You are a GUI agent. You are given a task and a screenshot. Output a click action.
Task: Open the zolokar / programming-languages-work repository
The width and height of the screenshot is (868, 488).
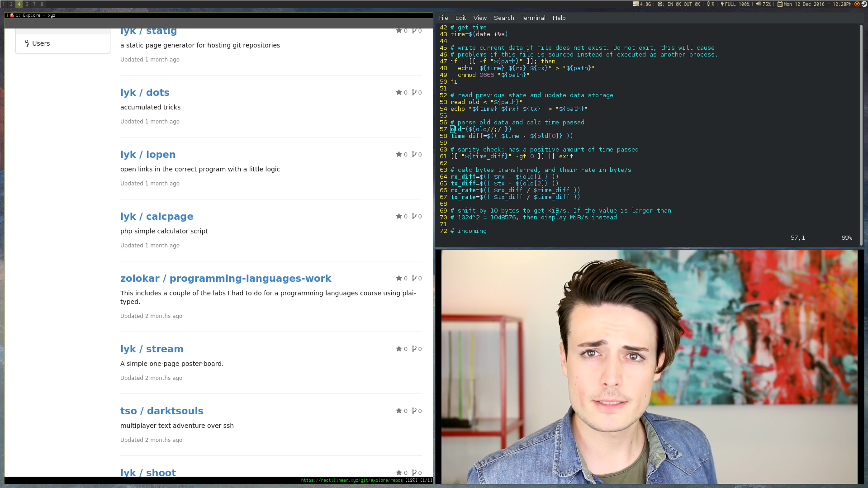226,278
